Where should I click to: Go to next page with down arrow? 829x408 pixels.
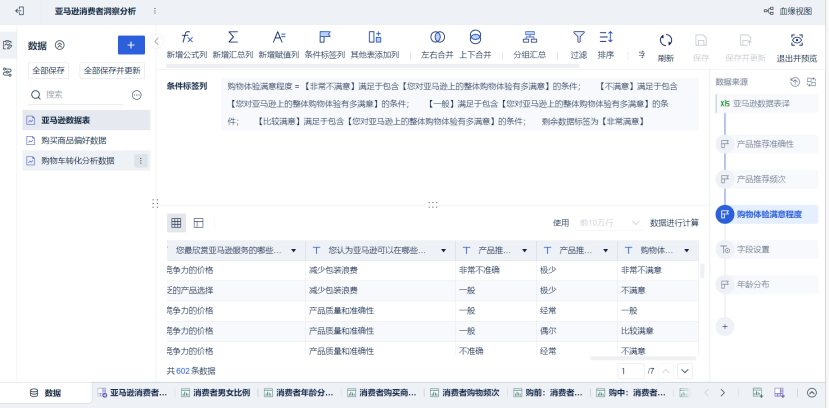tap(685, 371)
